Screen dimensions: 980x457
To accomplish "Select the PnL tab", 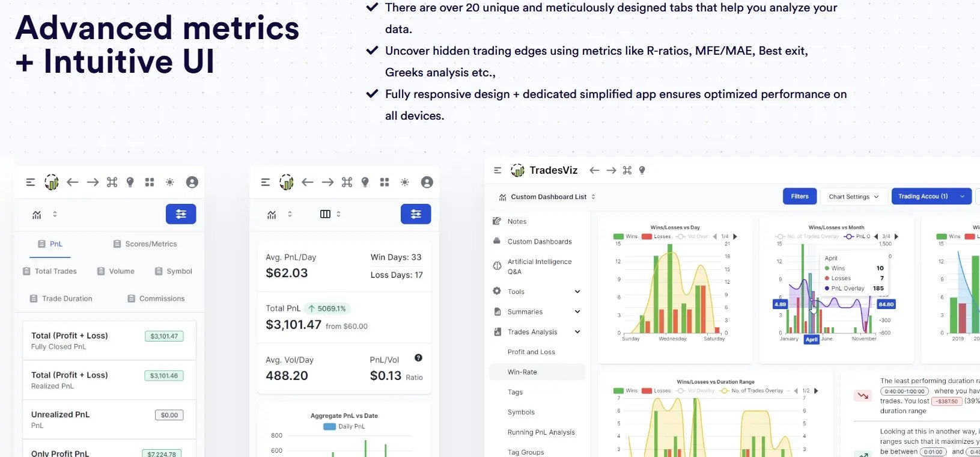I will click(x=50, y=244).
